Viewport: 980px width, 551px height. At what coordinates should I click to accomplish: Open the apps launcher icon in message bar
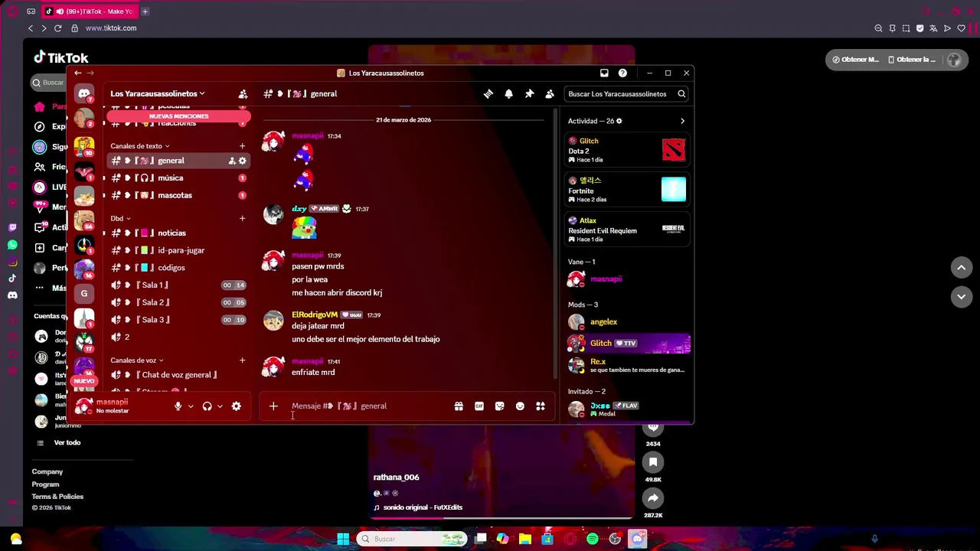[x=541, y=406]
